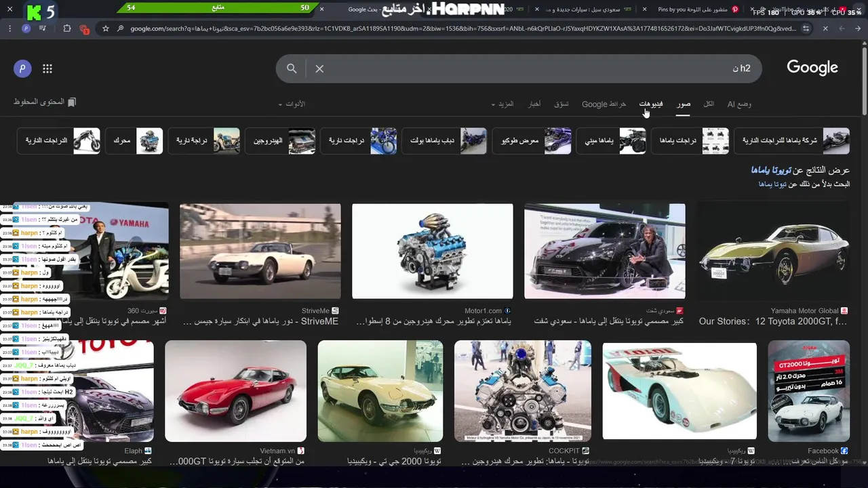868x488 pixels.
Task: Open the COCKPIT engine display thumbnail
Action: click(523, 391)
